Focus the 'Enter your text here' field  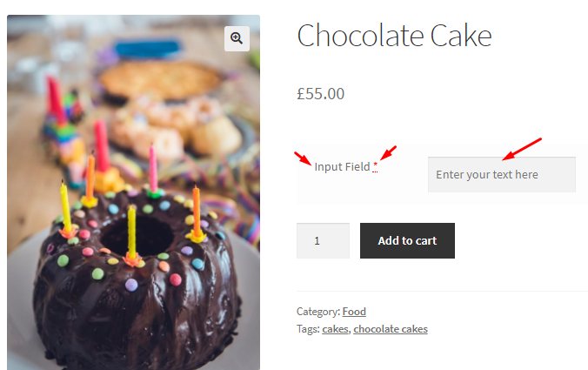click(x=501, y=174)
